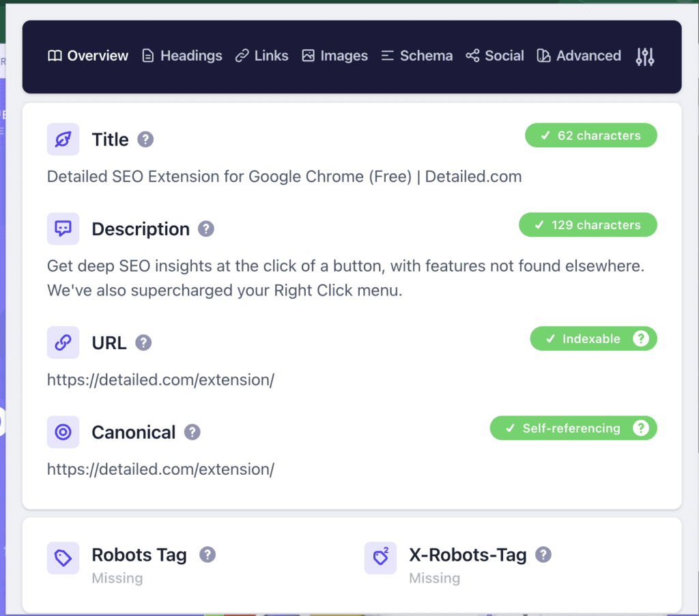Viewport: 699px width, 616px height.
Task: Click the Robots Tag label icon
Action: pyautogui.click(x=63, y=557)
